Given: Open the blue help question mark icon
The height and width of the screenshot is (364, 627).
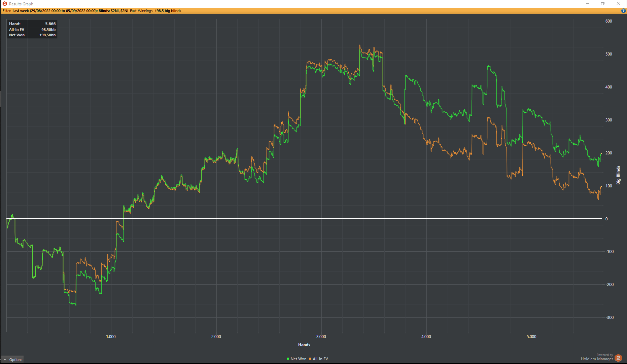Looking at the screenshot, I should pos(623,11).
